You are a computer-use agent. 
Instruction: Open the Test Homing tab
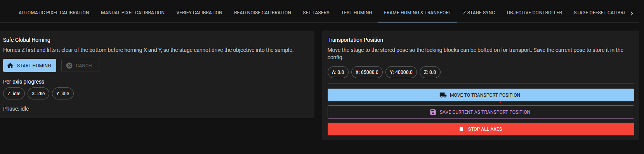pyautogui.click(x=356, y=13)
